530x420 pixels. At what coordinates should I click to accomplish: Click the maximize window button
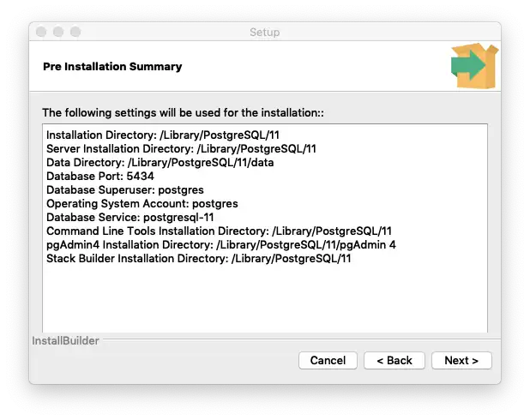75,33
